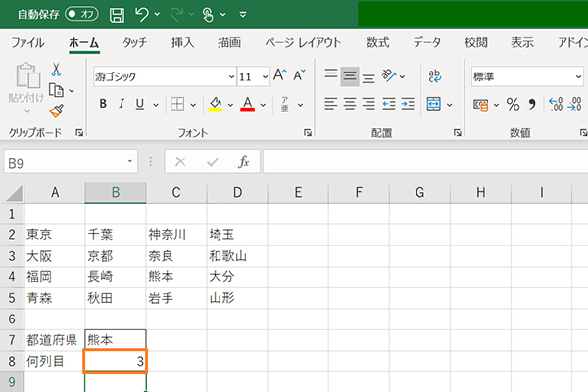Click the yellow fill color button
The height and width of the screenshot is (392, 588).
pyautogui.click(x=216, y=104)
